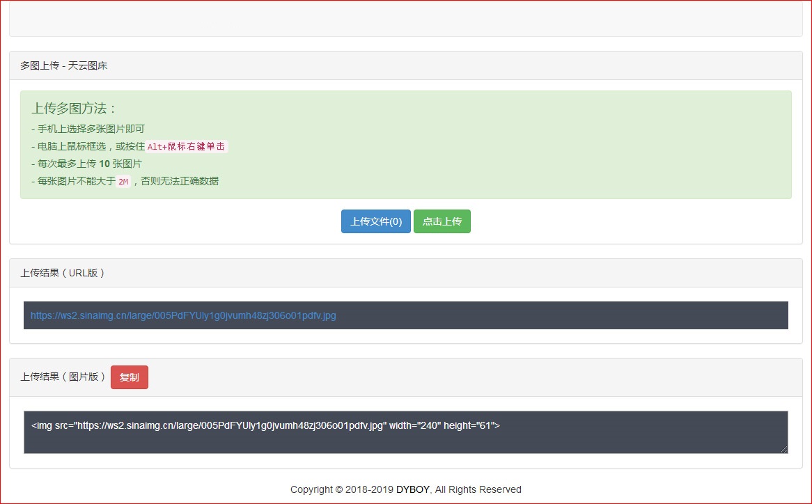The width and height of the screenshot is (812, 504).
Task: Click the red 复制 button
Action: tap(129, 377)
